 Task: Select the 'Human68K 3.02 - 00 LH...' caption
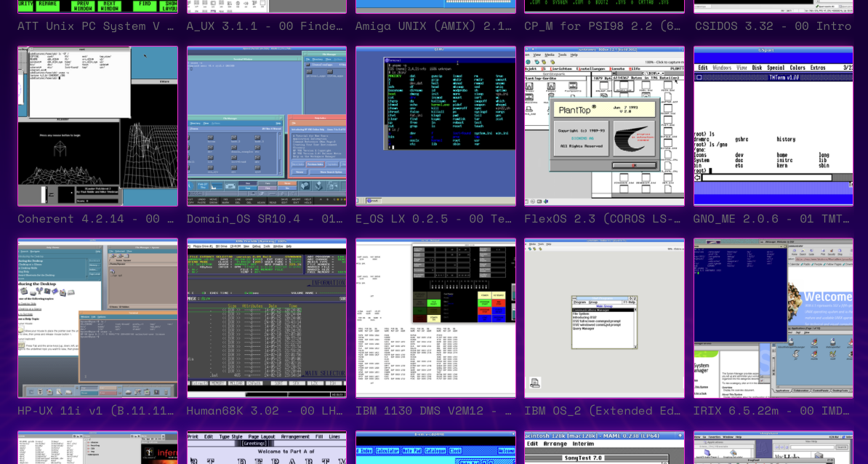265,411
